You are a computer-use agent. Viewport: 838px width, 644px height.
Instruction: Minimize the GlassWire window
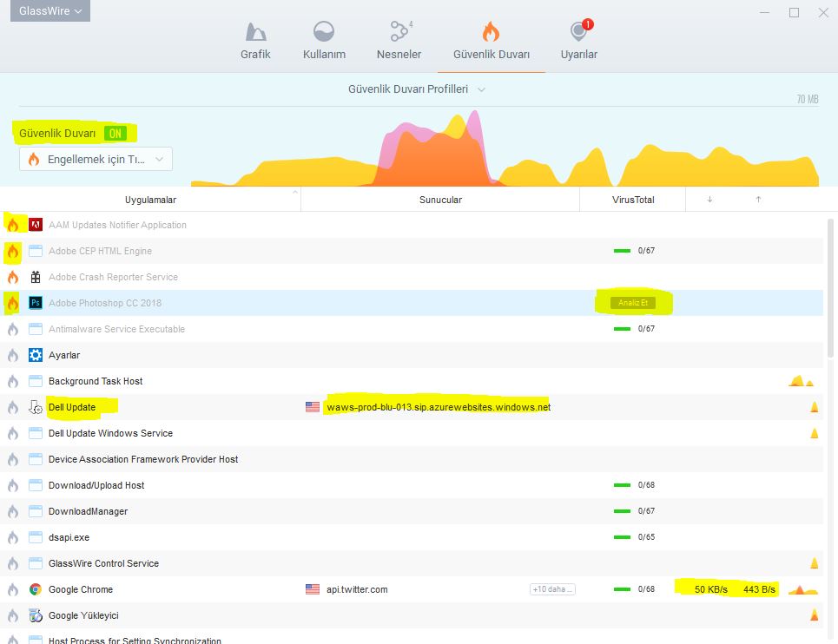pyautogui.click(x=765, y=12)
